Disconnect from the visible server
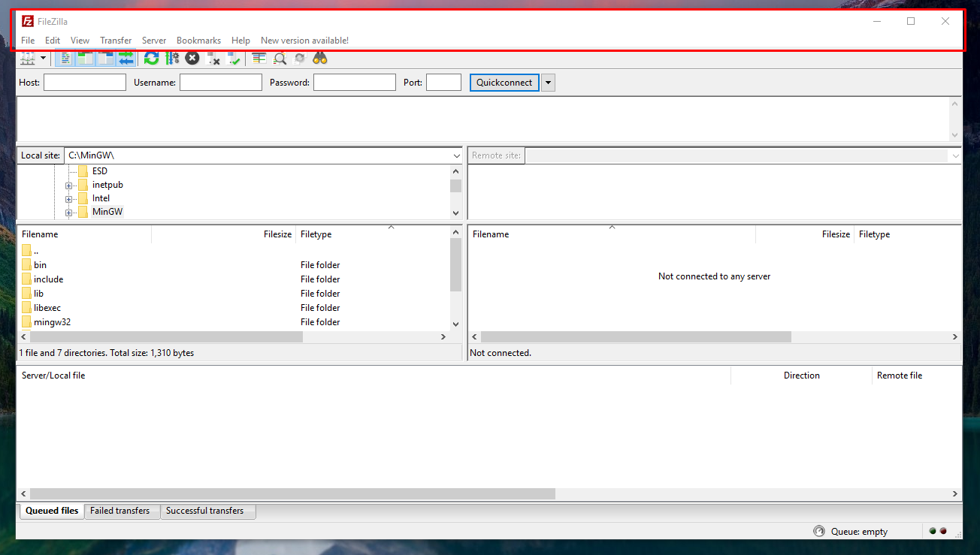 click(x=213, y=58)
